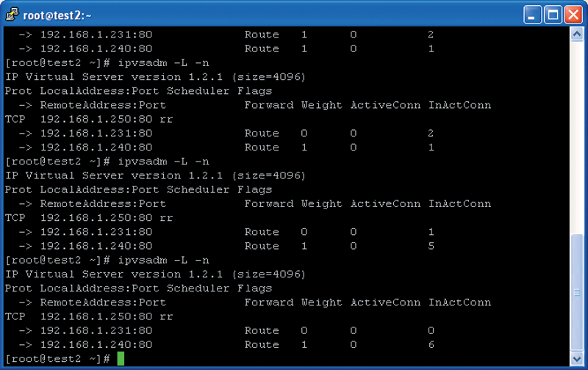Click the scrollbar up arrow
This screenshot has height=370, width=588.
[576, 35]
